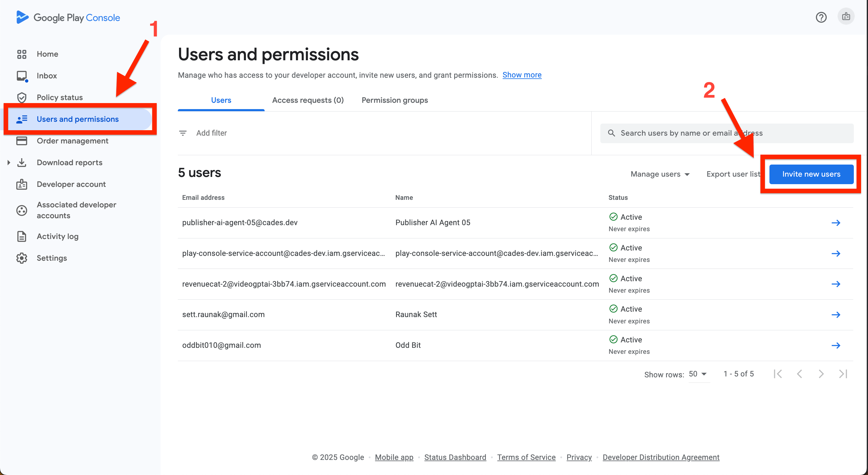Open the Help question mark icon

(x=821, y=17)
